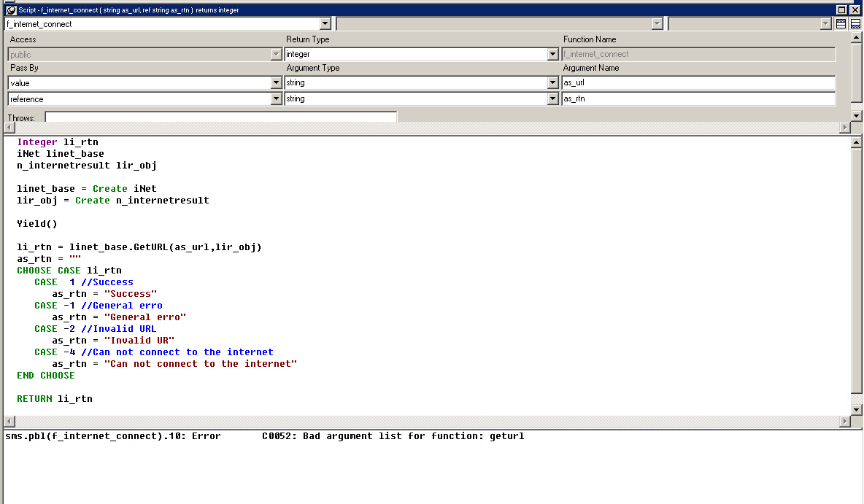The width and height of the screenshot is (864, 504).
Task: Click the code editor vertical scrollbar thumb
Action: tap(856, 270)
